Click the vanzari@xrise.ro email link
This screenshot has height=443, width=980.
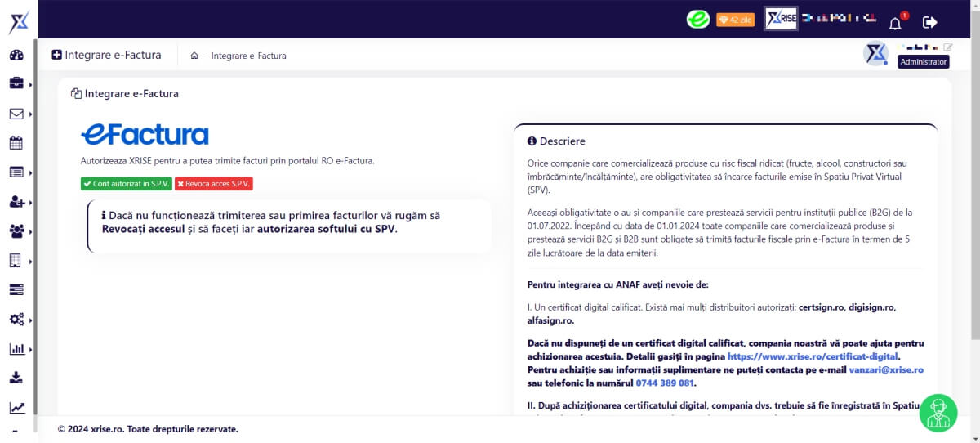pyautogui.click(x=886, y=369)
